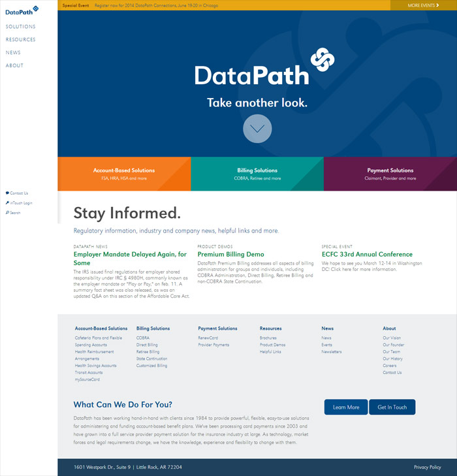The image size is (457, 476).
Task: Open the Our History footer link
Action: click(392, 359)
